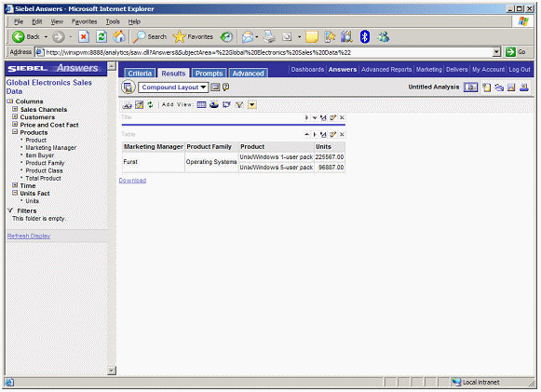Screen dimensions: 541x392
Task: Open My Account link
Action: (488, 69)
